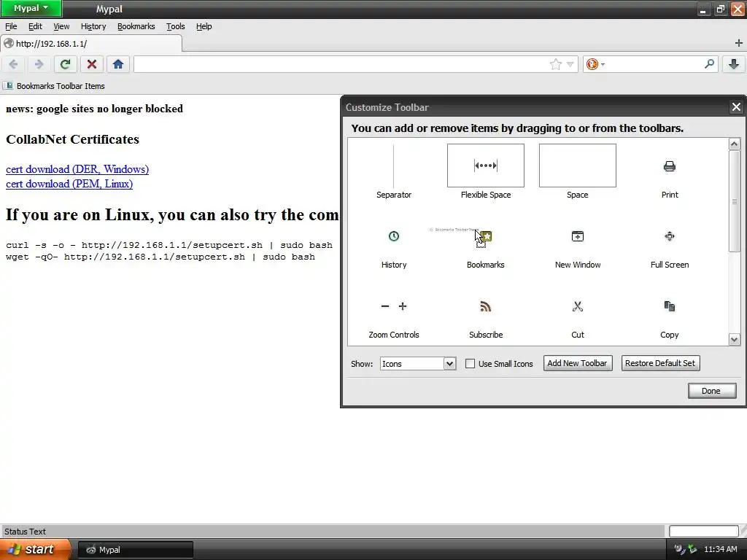Viewport: 747px width, 560px height.
Task: Click the search magnifier icon
Action: click(x=709, y=64)
